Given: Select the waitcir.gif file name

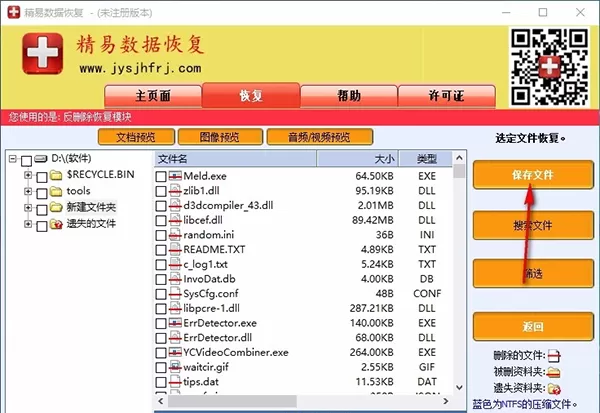Looking at the screenshot, I should click(206, 367).
